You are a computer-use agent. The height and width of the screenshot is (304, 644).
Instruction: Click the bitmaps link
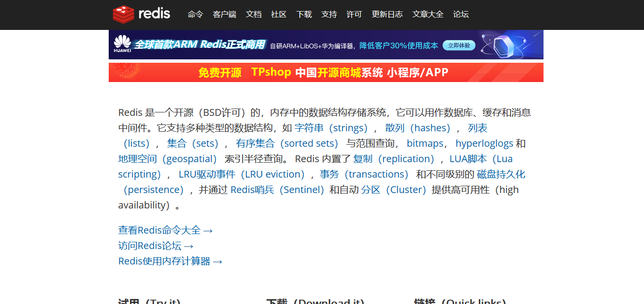tap(425, 143)
